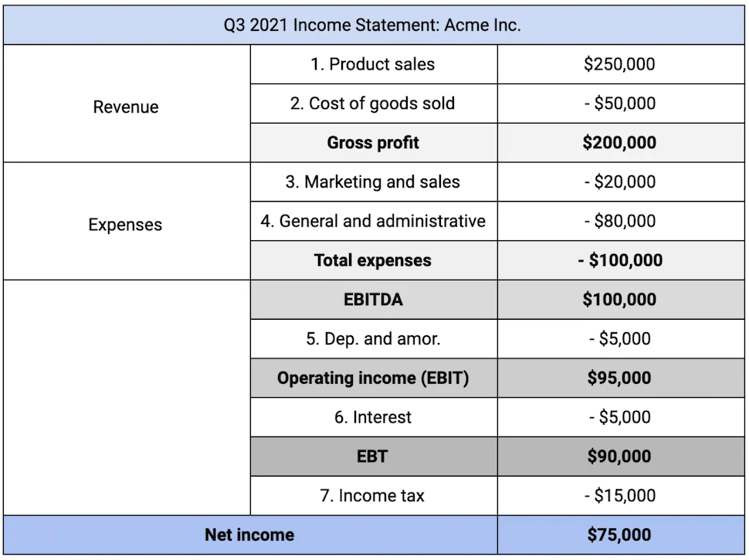Click the Interest label cell

coord(373,418)
